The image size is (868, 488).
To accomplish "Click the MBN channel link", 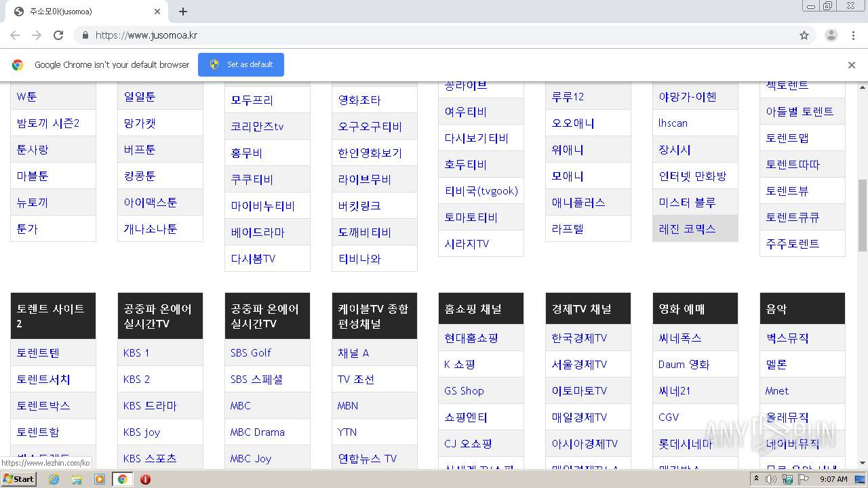I will click(348, 405).
